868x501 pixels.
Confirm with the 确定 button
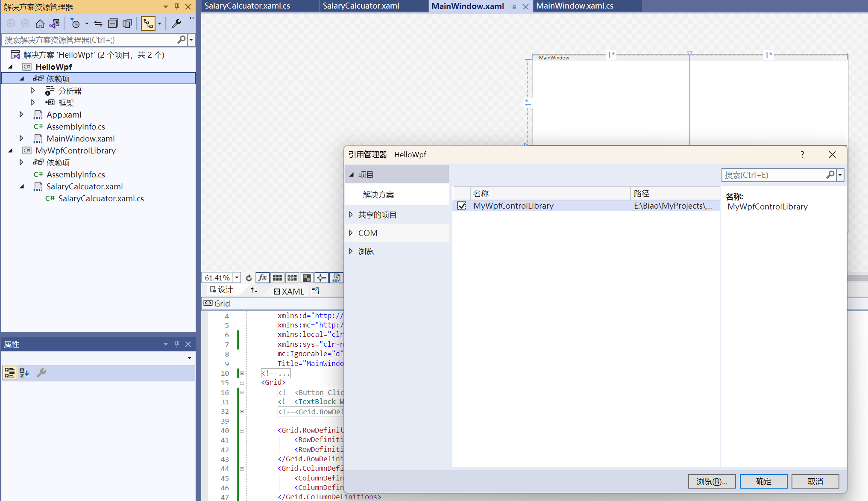763,481
